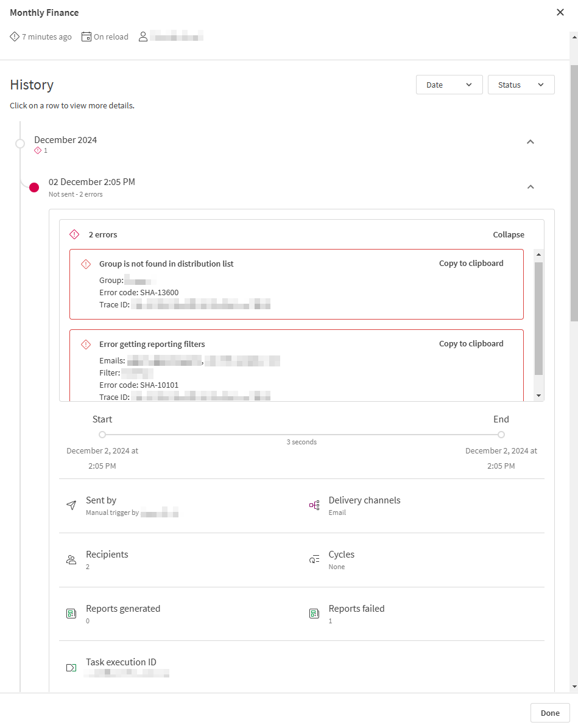The width and height of the screenshot is (578, 728).
Task: Copy the group not found error to clipboard
Action: point(471,264)
